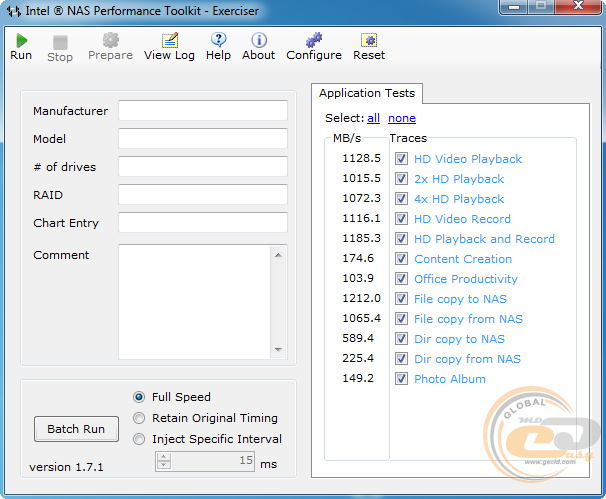
Task: Disable the Content Creation trace
Action: tap(401, 259)
